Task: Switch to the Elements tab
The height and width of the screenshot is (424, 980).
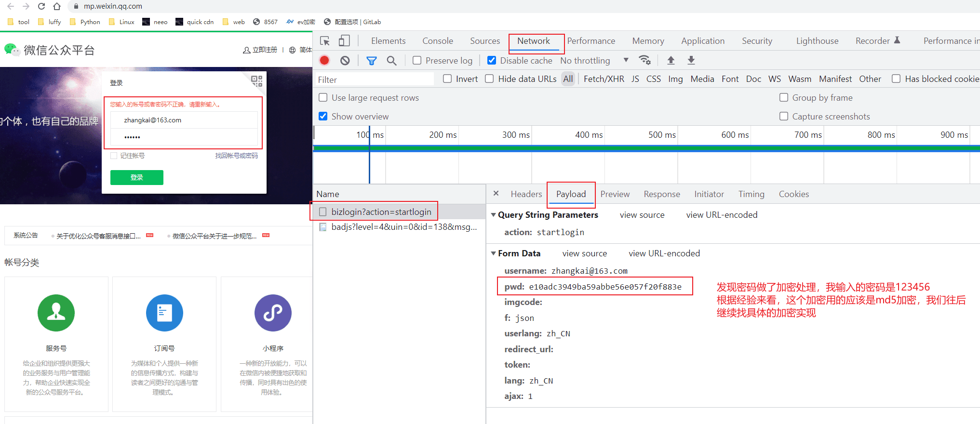Action: point(388,41)
